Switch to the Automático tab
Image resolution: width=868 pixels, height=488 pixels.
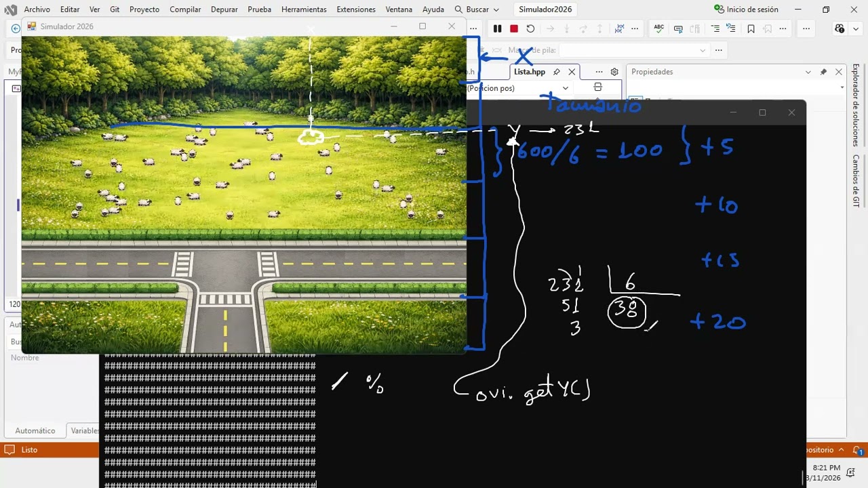point(35,430)
